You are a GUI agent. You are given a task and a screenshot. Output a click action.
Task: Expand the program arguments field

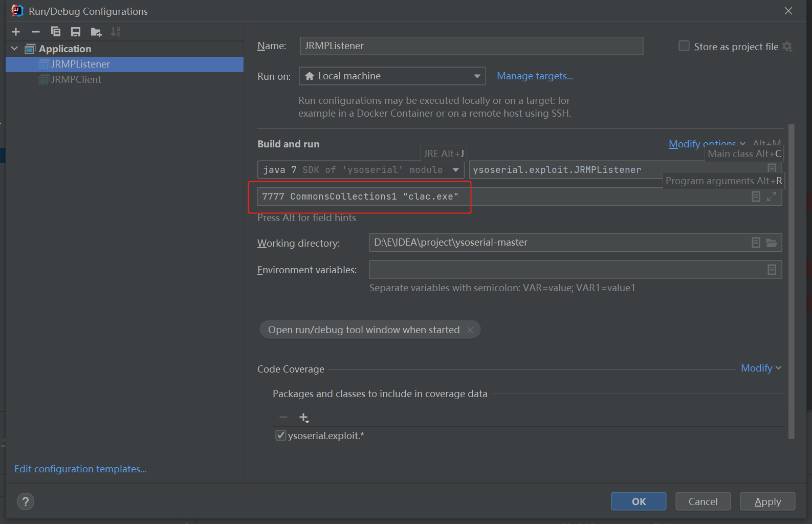(x=772, y=196)
